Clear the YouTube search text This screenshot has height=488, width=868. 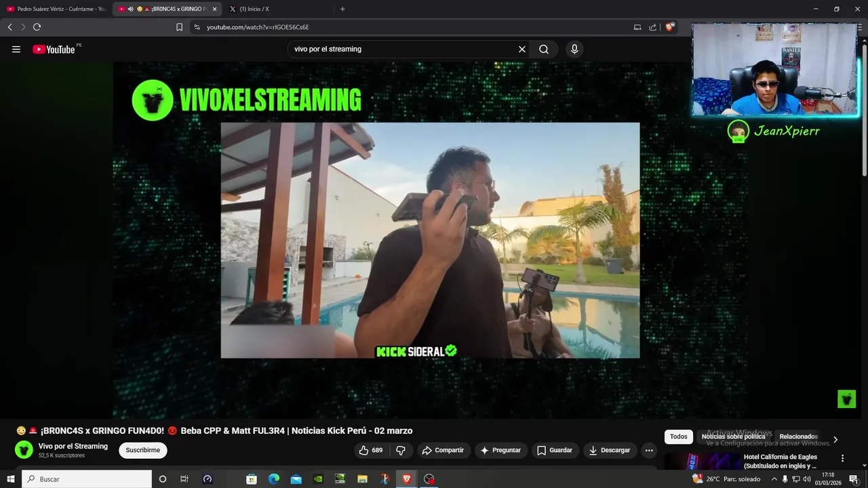(522, 49)
